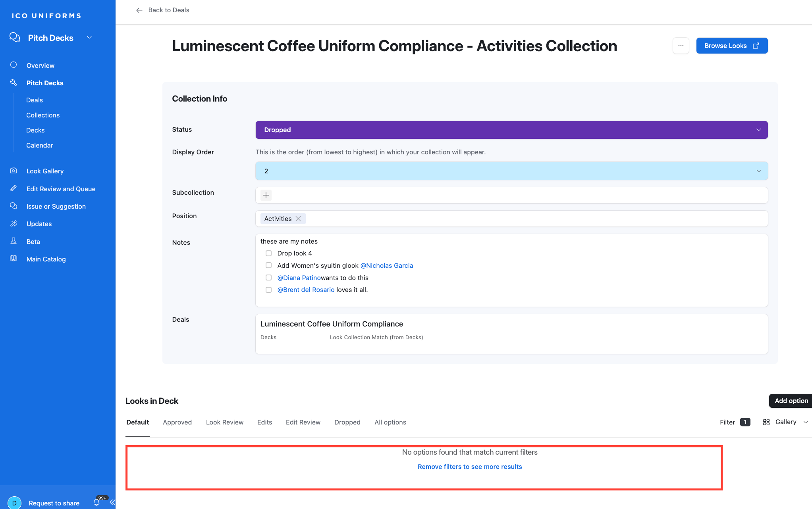The height and width of the screenshot is (509, 812).
Task: Click the Browse Looks button
Action: [x=731, y=46]
